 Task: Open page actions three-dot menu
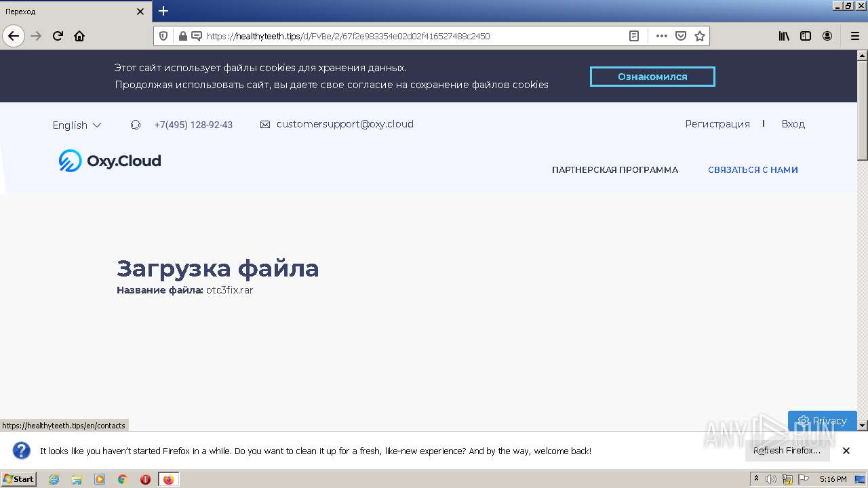[x=662, y=36]
